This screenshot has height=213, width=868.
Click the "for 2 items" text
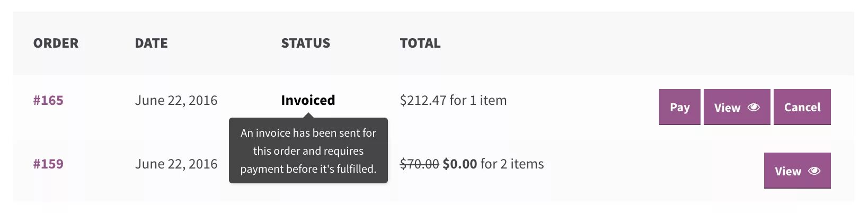(512, 164)
